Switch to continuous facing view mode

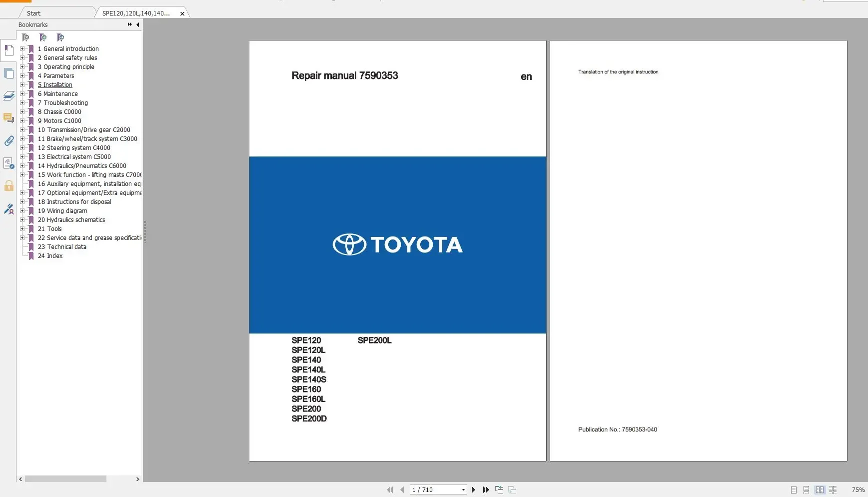point(833,490)
